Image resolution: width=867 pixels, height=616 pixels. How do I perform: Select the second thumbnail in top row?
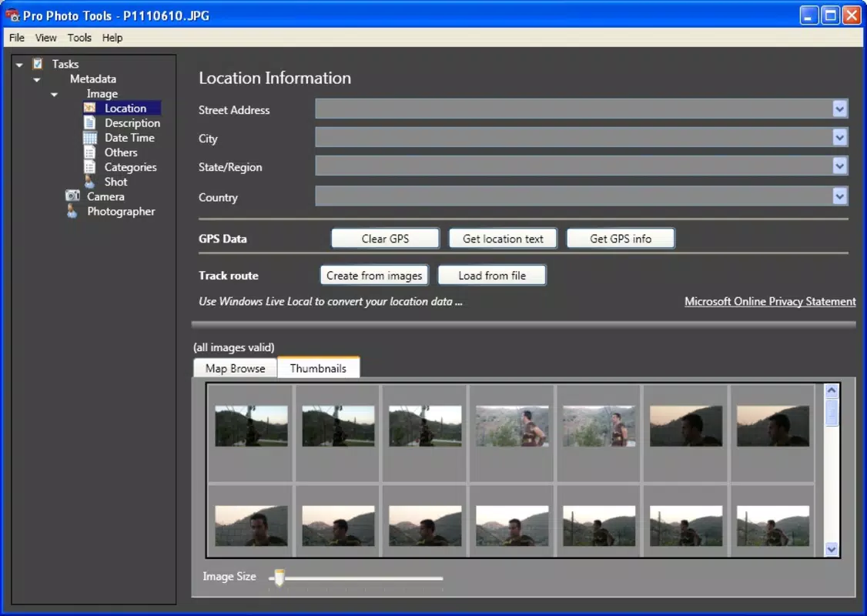(x=338, y=426)
